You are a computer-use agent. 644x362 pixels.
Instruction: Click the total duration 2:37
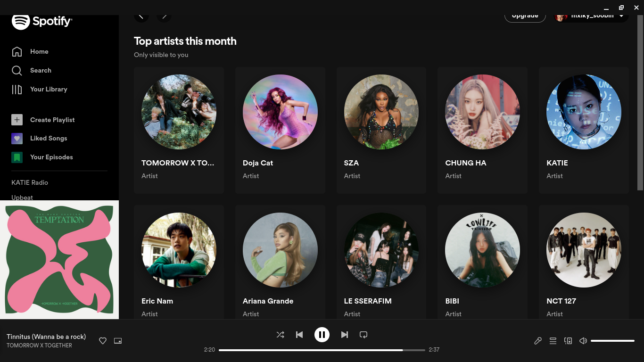tap(434, 350)
